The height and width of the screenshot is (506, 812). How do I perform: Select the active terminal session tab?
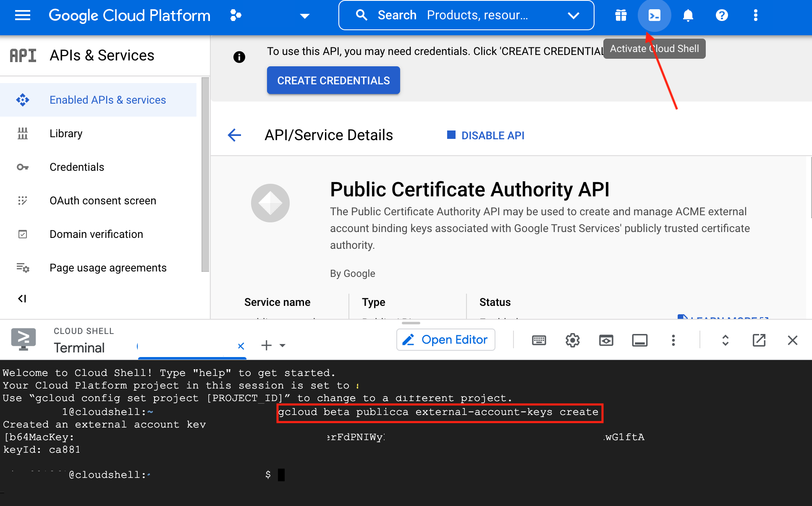(x=192, y=346)
